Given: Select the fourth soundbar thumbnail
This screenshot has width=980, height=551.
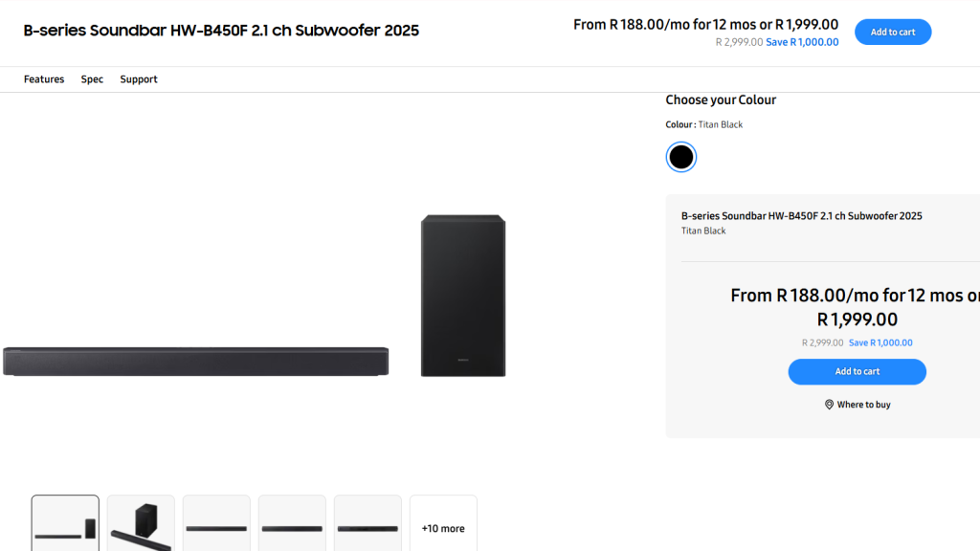Looking at the screenshot, I should (x=292, y=523).
